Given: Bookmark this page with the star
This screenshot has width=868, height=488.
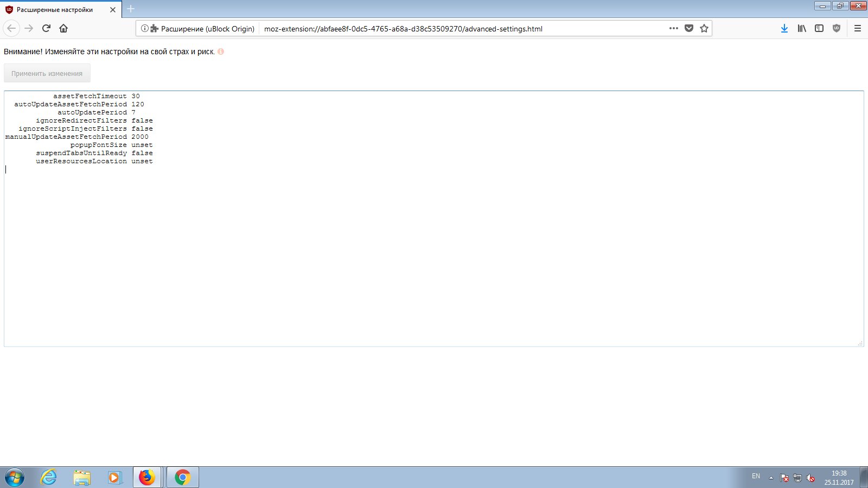Looking at the screenshot, I should click(x=704, y=28).
